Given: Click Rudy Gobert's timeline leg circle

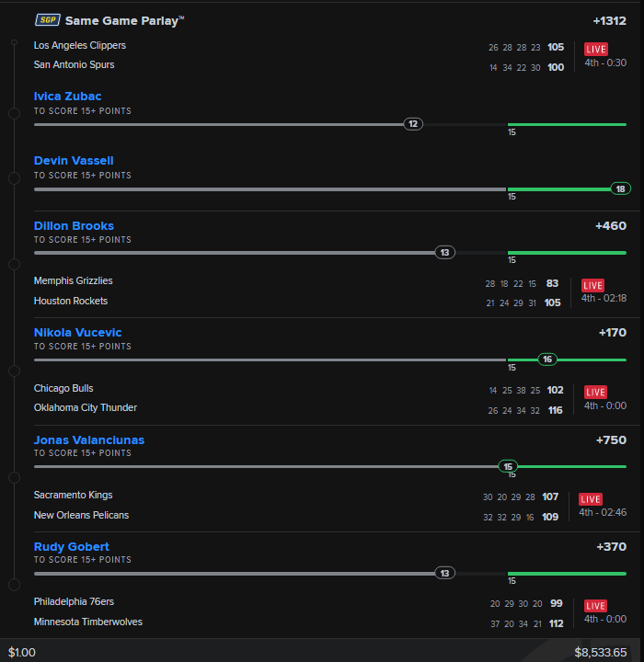Looking at the screenshot, I should [x=15, y=585].
